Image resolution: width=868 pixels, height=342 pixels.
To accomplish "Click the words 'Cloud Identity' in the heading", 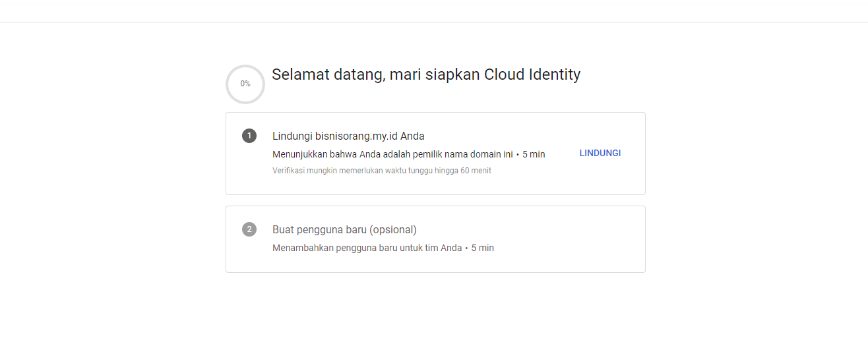I will [x=532, y=74].
